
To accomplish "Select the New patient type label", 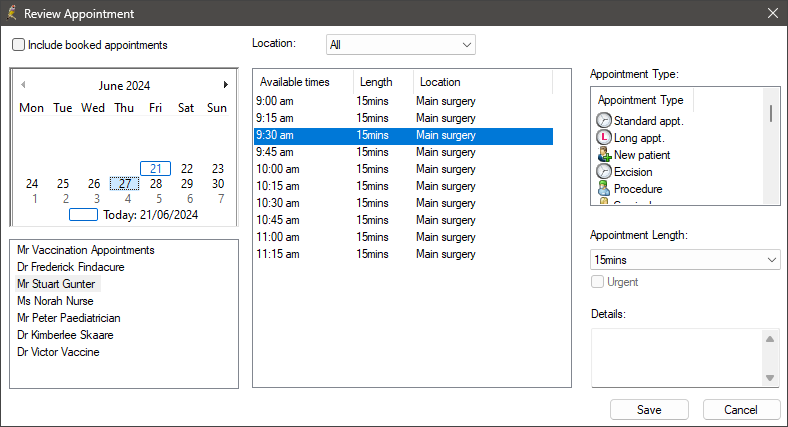I will point(642,155).
